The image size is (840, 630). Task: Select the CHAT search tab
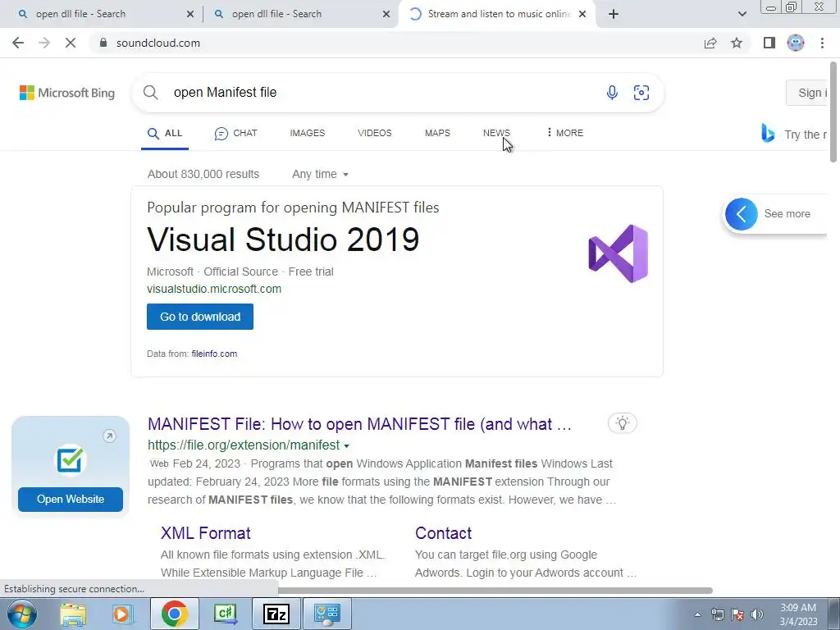click(x=235, y=133)
